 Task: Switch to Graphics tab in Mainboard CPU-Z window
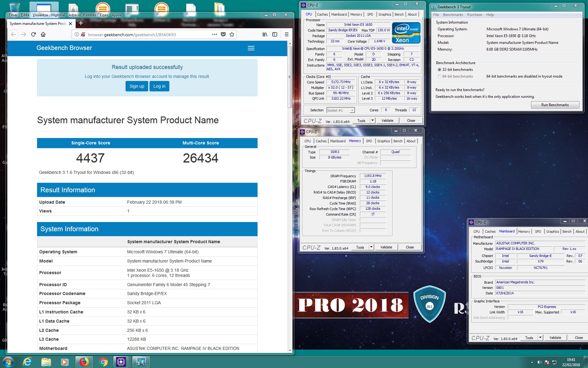point(553,232)
